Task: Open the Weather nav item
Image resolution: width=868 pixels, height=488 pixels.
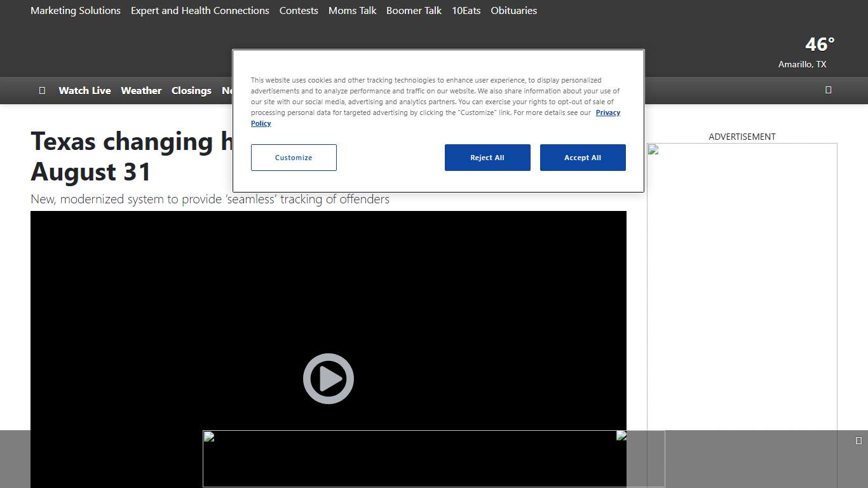Action: pos(141,90)
